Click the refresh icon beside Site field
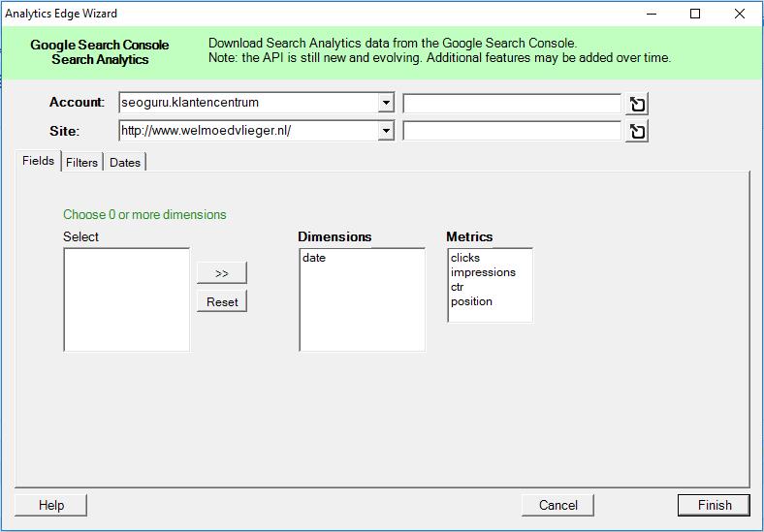The width and height of the screenshot is (764, 532). tap(637, 132)
